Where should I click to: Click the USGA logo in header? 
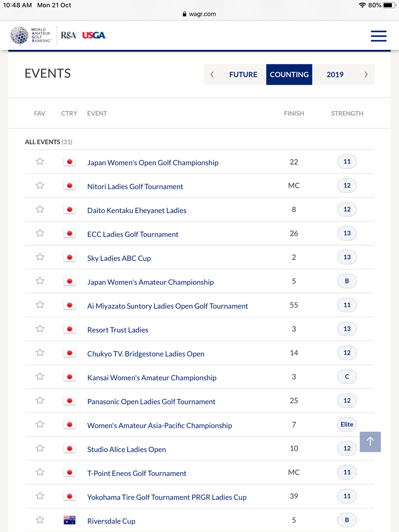[94, 35]
